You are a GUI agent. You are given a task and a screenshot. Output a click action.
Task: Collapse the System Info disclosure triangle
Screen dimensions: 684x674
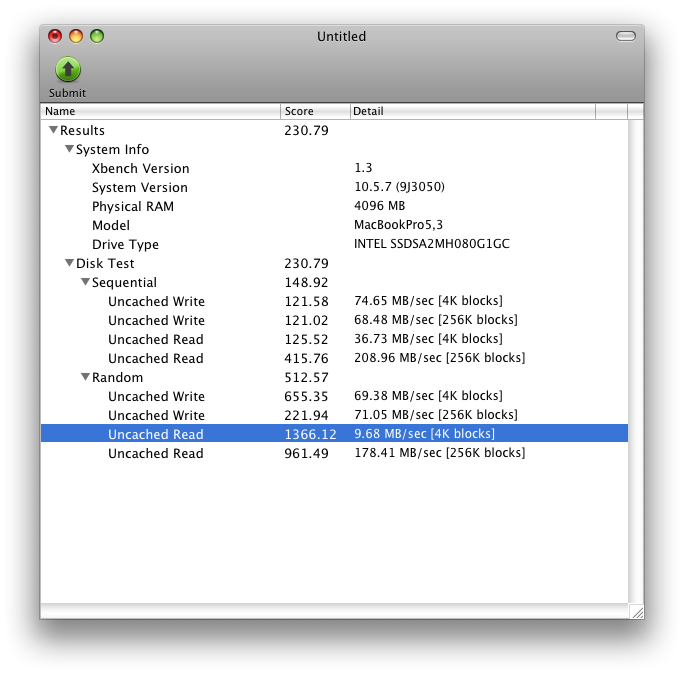(x=69, y=149)
